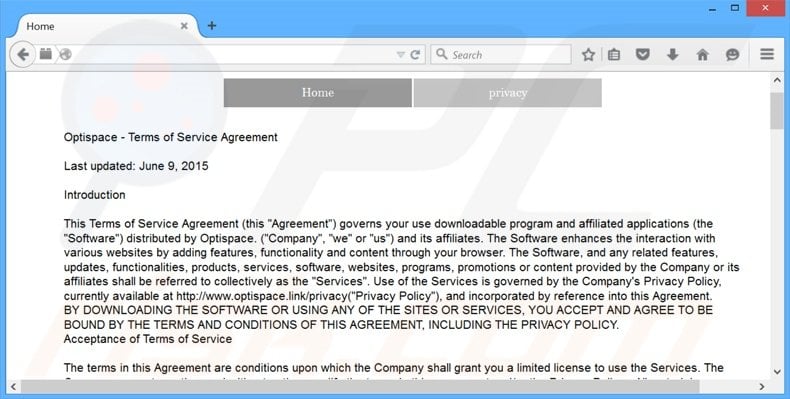The image size is (790, 399).
Task: Click the search magnifier icon
Action: point(441,54)
